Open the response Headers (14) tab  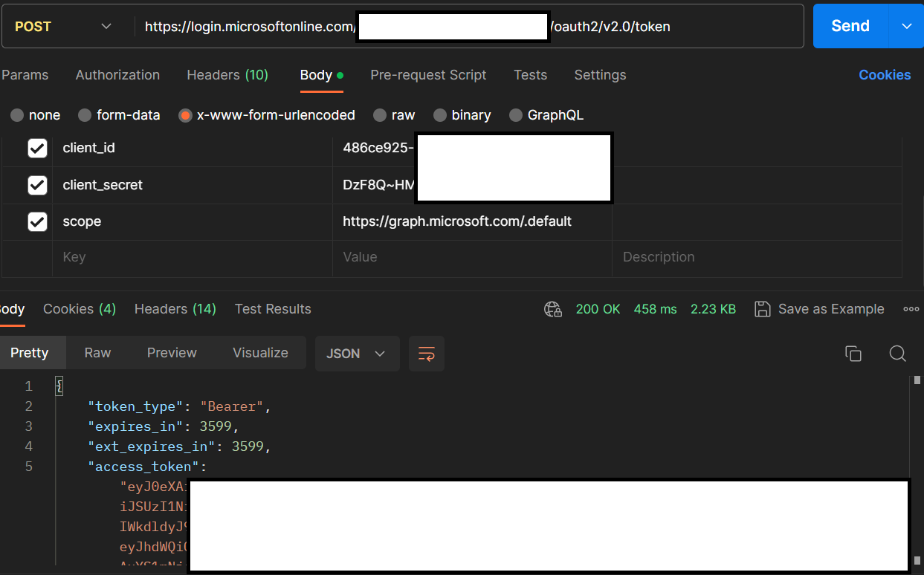click(175, 309)
